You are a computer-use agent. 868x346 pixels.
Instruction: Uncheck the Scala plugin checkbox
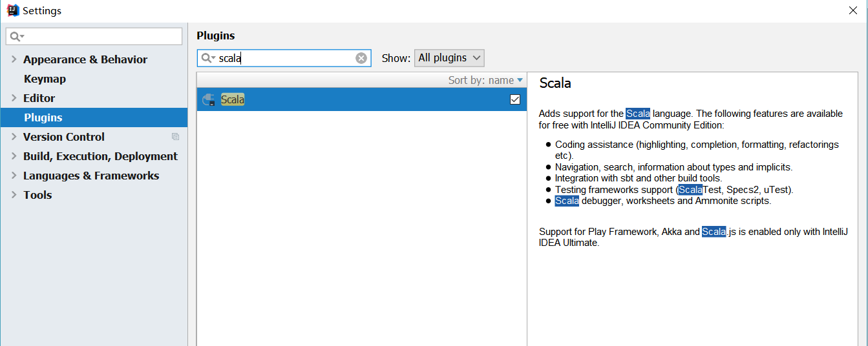[515, 99]
